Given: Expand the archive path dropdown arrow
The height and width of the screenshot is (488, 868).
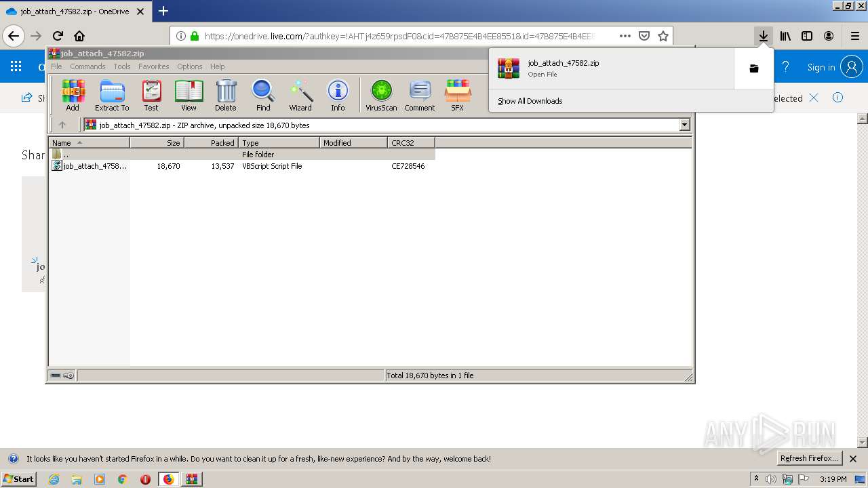Looking at the screenshot, I should point(684,125).
